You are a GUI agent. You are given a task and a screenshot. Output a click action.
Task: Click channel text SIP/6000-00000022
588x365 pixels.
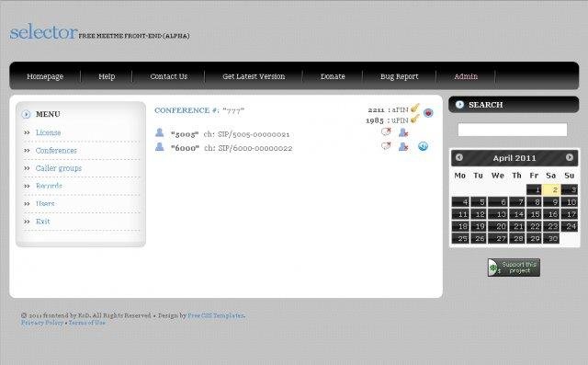(255, 148)
